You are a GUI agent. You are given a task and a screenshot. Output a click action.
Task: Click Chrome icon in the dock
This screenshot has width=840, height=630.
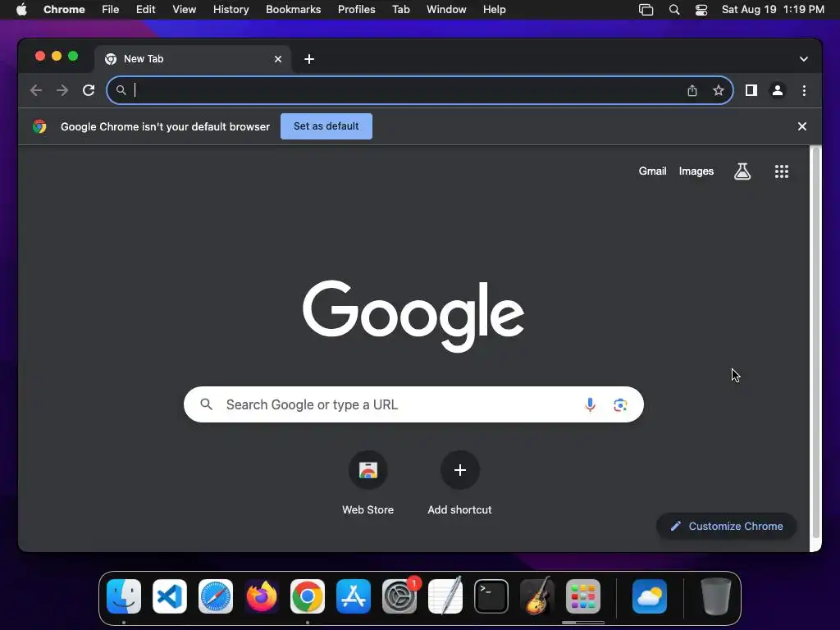pos(308,596)
